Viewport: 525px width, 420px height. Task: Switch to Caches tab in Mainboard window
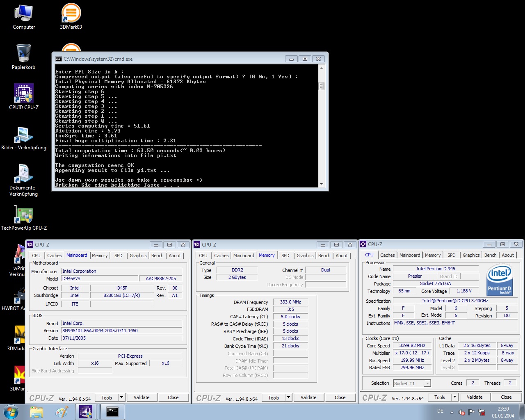coord(55,256)
